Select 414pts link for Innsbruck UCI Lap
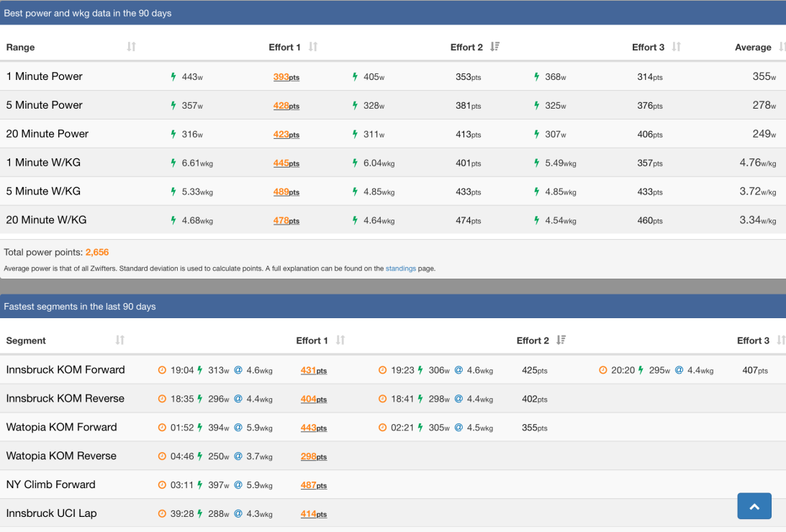Image resolution: width=786 pixels, height=532 pixels. point(313,515)
